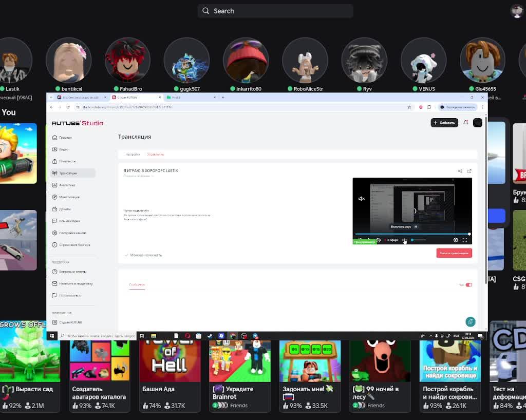Seek on the stream preview progress bar
Image resolution: width=526 pixels, height=420 pixels.
(412, 234)
